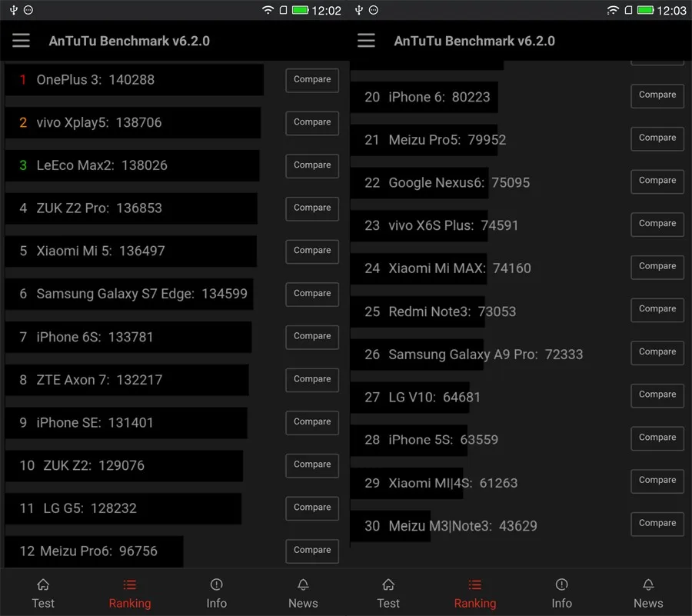Tap the USB status icon in left status bar

[x=14, y=10]
